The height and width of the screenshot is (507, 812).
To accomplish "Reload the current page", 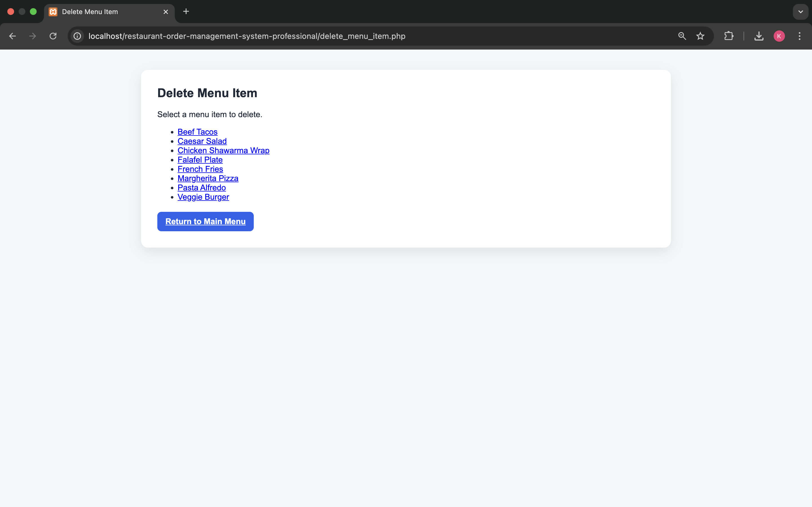I will [x=53, y=36].
